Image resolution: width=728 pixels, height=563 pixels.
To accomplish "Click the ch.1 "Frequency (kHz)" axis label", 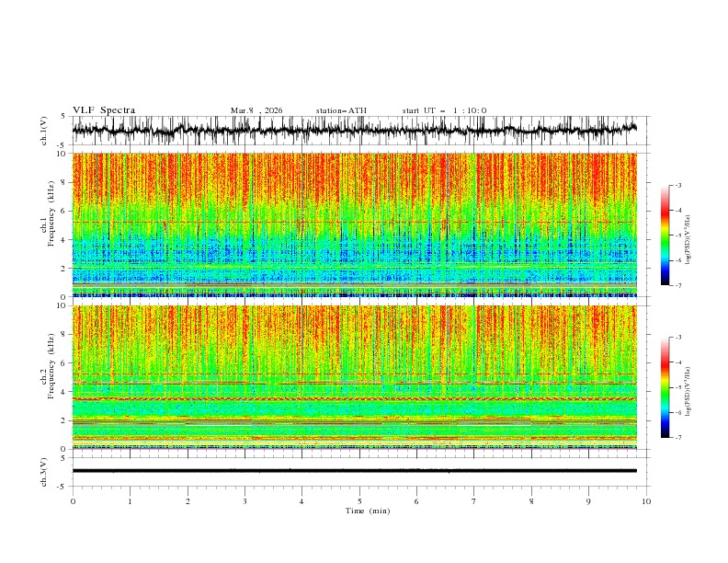I will pos(51,213).
